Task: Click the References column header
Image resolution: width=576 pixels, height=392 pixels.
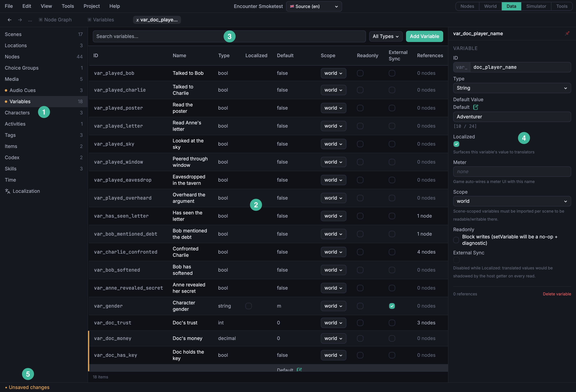Action: pyautogui.click(x=430, y=56)
